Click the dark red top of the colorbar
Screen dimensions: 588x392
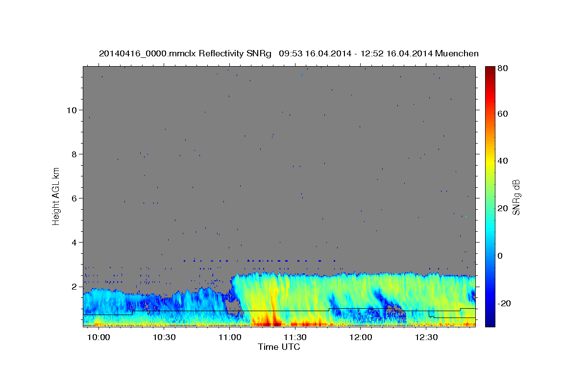[x=490, y=71]
